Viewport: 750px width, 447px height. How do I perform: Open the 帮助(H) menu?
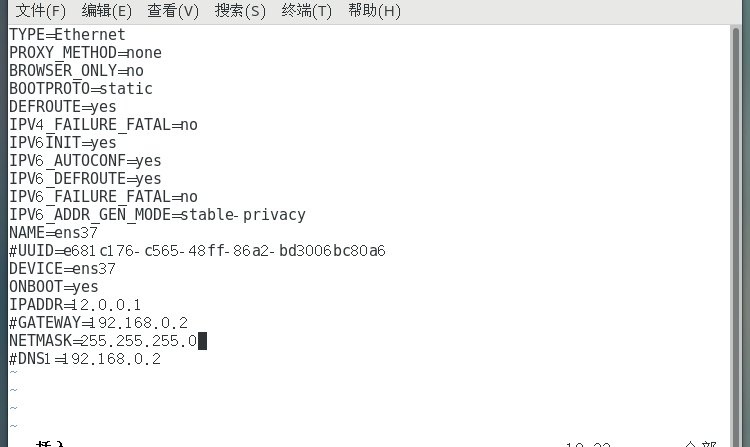pyautogui.click(x=374, y=11)
